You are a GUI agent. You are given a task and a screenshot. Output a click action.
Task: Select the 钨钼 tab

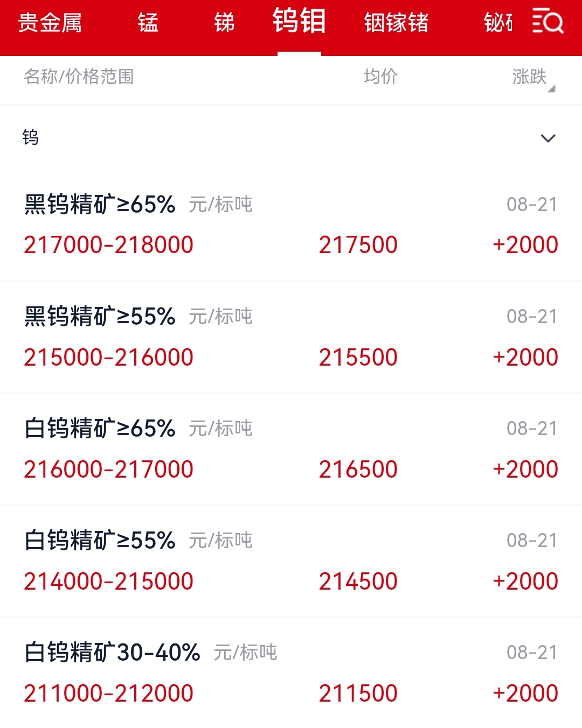pyautogui.click(x=299, y=22)
